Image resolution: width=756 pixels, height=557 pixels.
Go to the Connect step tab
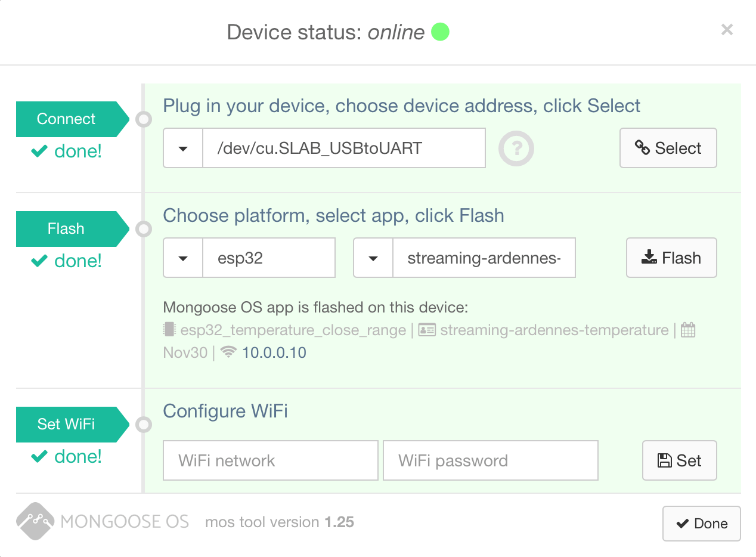[66, 119]
